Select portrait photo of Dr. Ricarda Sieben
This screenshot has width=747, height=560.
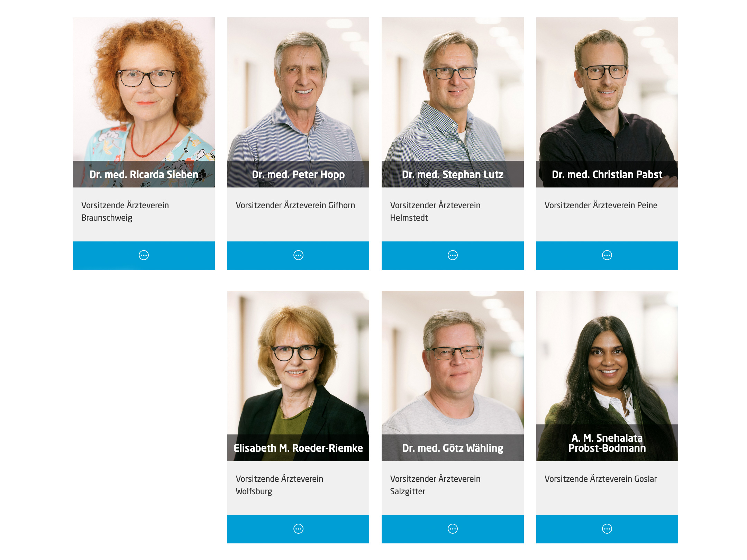click(x=144, y=102)
